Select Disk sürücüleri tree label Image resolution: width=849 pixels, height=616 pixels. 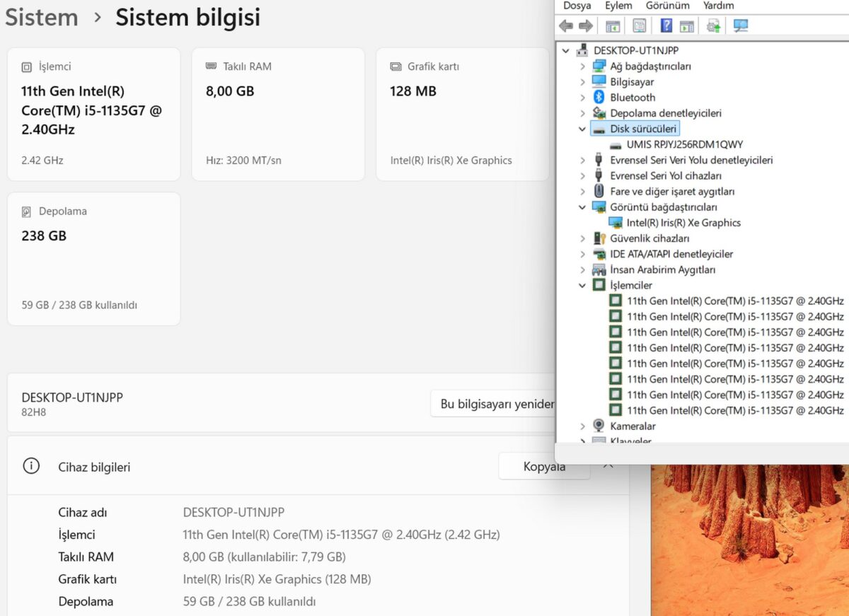click(643, 129)
